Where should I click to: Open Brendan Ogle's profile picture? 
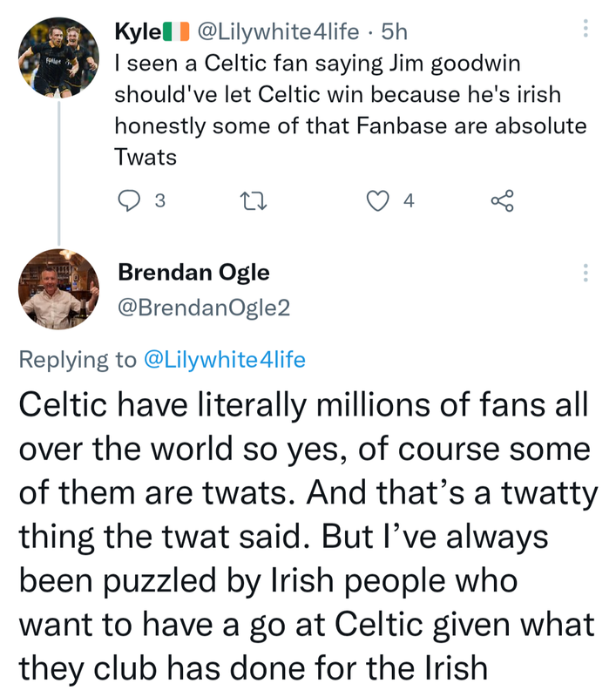[x=59, y=289]
